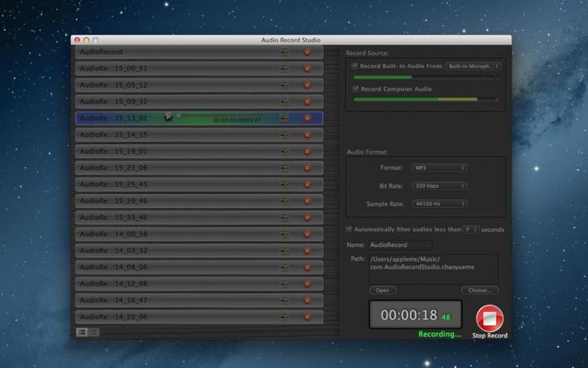This screenshot has height=368, width=588.
Task: Switch to the compact list view icon
Action: (x=94, y=332)
